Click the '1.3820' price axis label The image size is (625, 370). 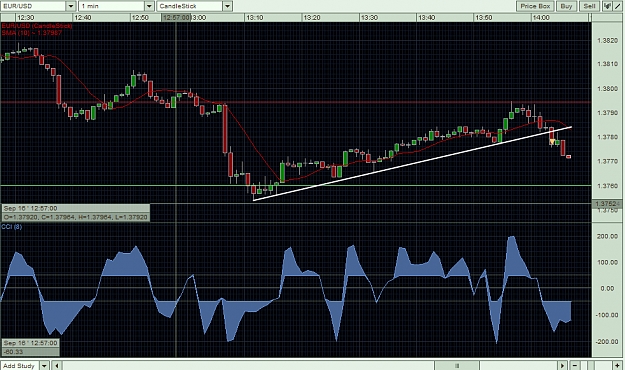coord(607,41)
